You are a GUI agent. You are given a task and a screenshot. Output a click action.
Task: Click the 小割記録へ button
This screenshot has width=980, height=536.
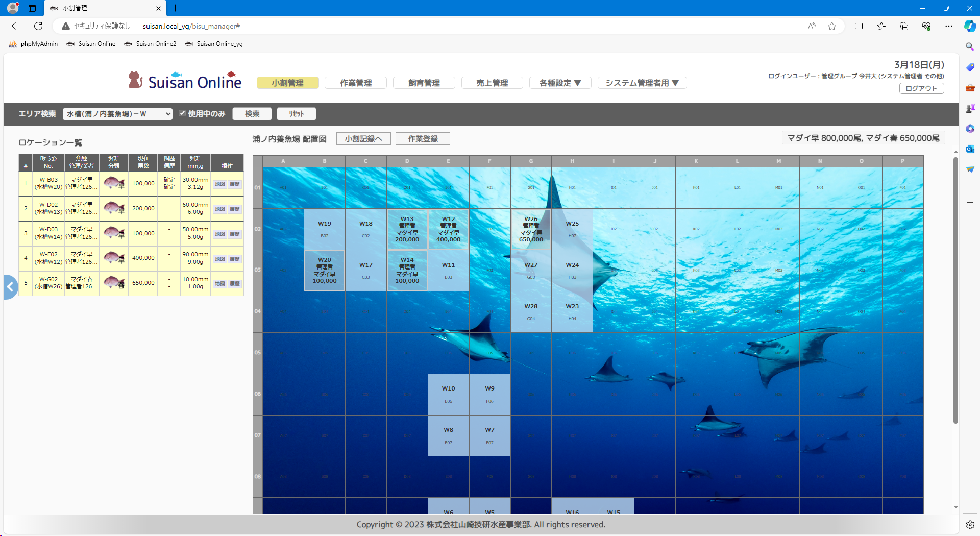[363, 139]
